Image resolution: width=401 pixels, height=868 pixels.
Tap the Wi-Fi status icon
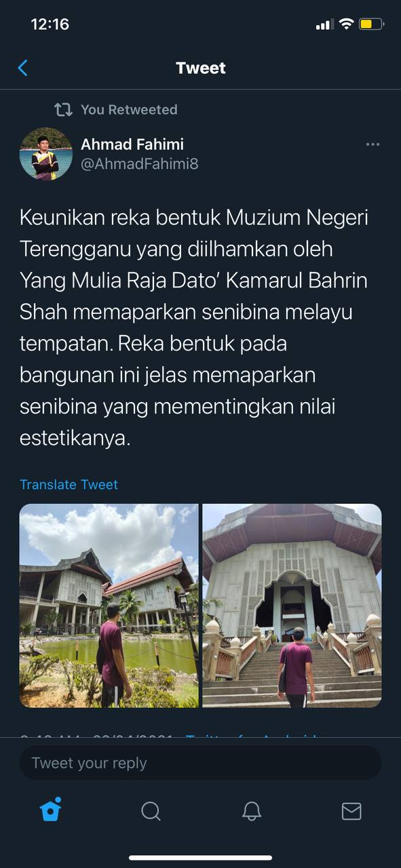346,24
